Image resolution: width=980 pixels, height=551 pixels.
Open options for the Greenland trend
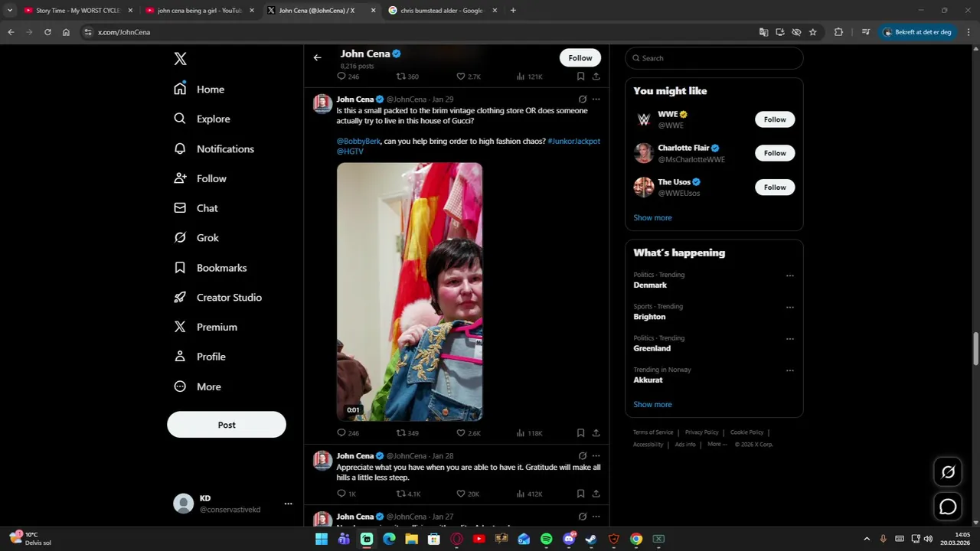coord(789,339)
